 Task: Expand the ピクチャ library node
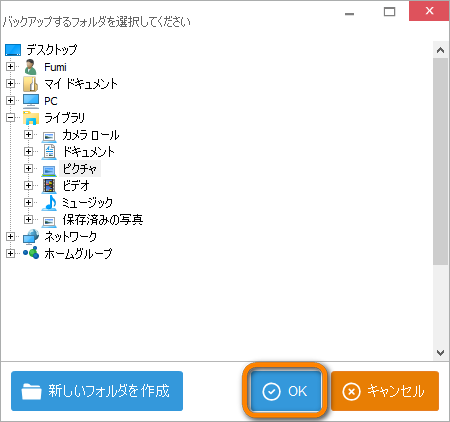pos(28,169)
